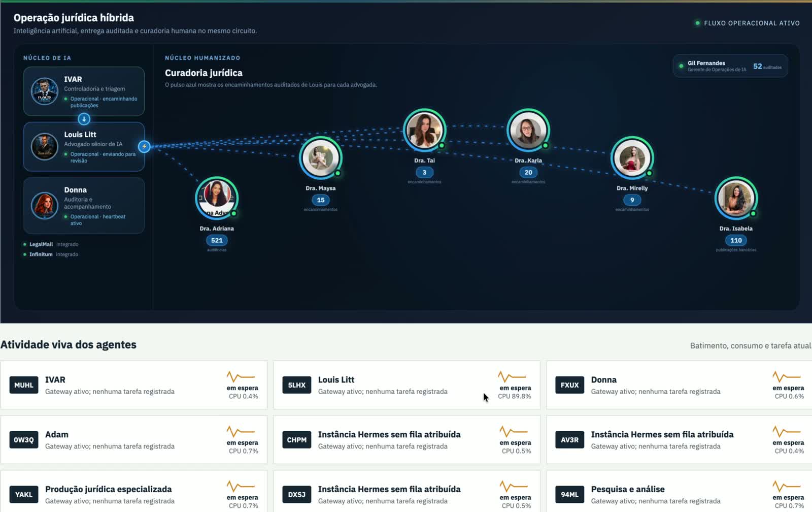Click Donna avatar in Núcleo de IA

[x=45, y=205]
